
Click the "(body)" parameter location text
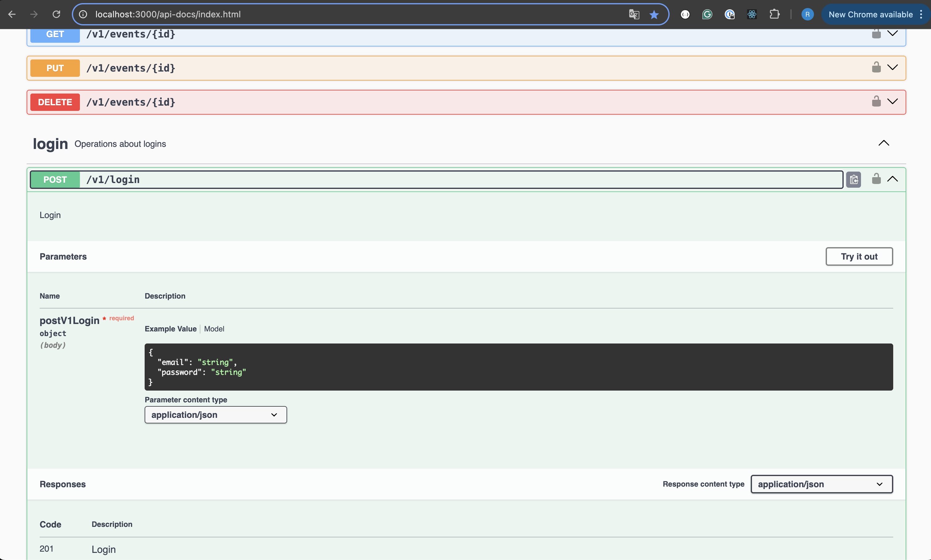point(53,345)
